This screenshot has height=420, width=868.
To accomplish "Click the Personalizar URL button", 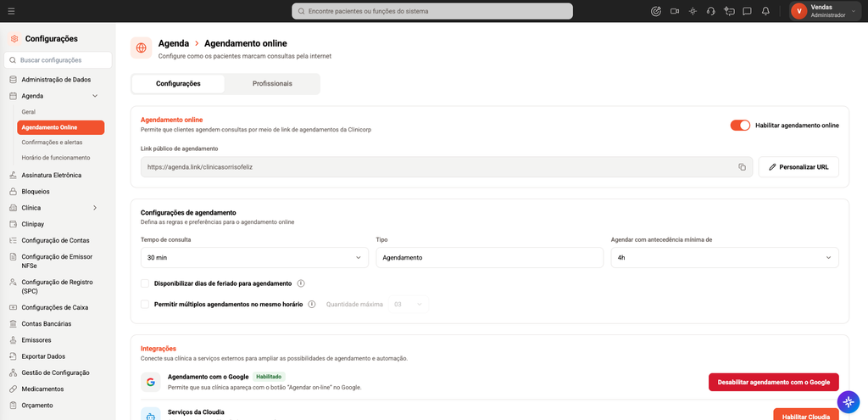I will click(798, 167).
